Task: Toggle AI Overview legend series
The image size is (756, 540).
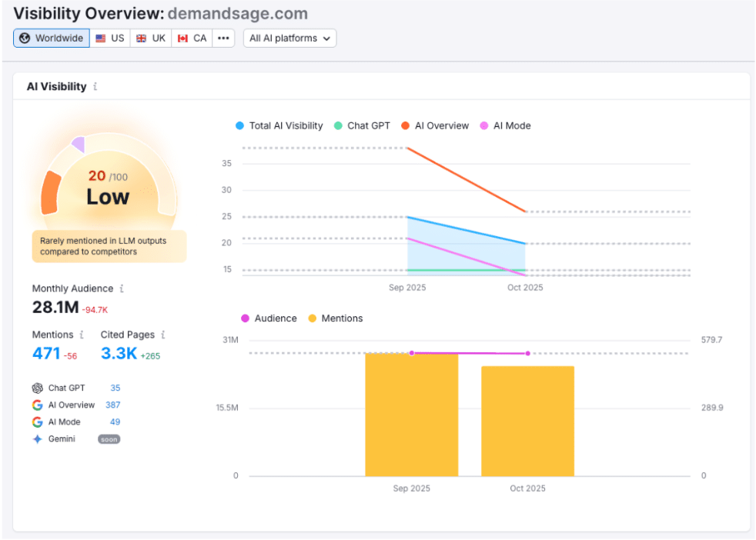Action: tap(435, 125)
